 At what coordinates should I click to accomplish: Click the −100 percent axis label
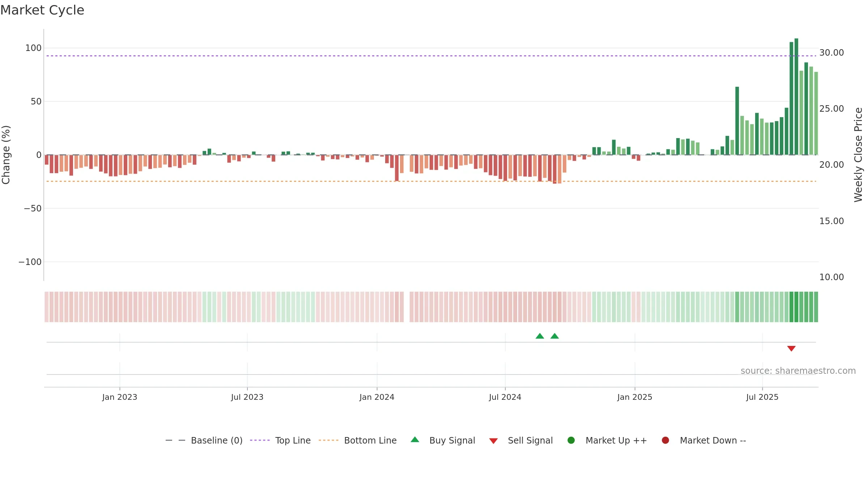coord(30,262)
